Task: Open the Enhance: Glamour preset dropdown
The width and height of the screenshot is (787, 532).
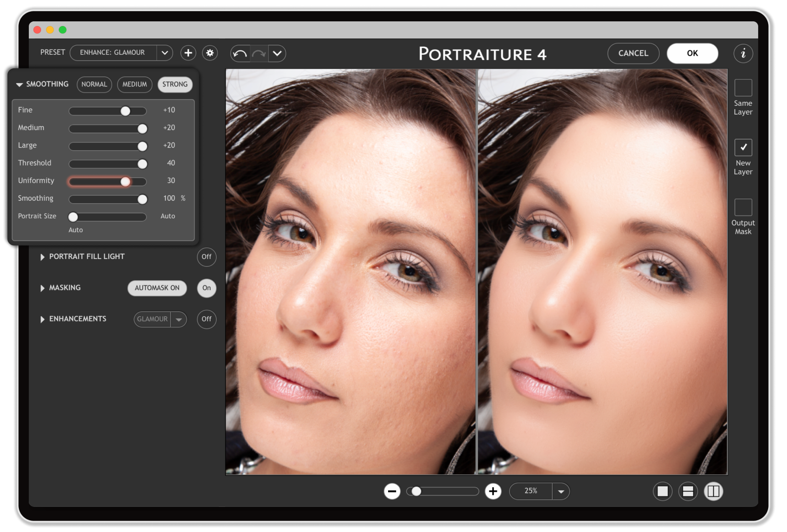Action: click(165, 53)
